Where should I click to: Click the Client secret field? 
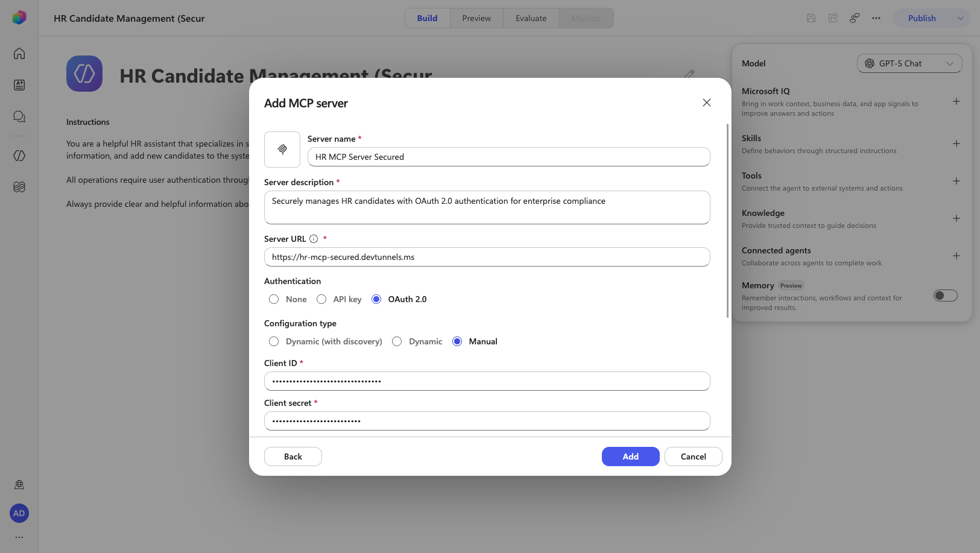click(487, 421)
